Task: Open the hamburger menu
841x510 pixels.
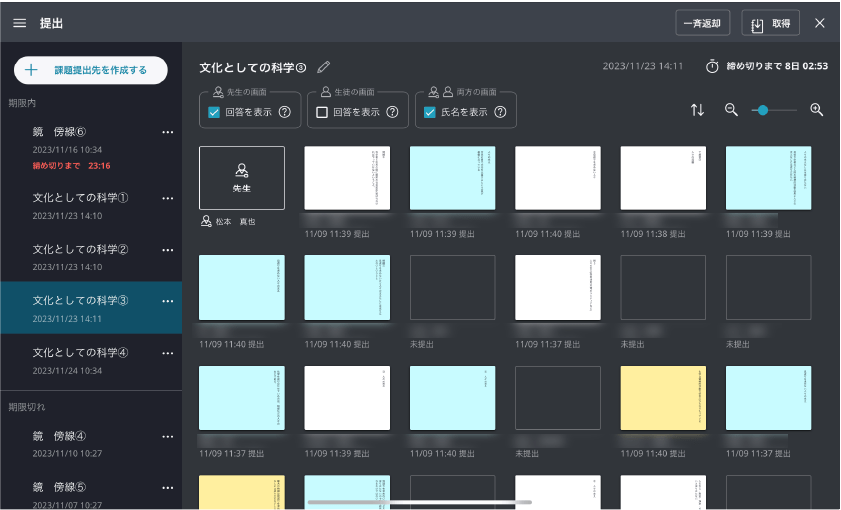Action: 20,23
